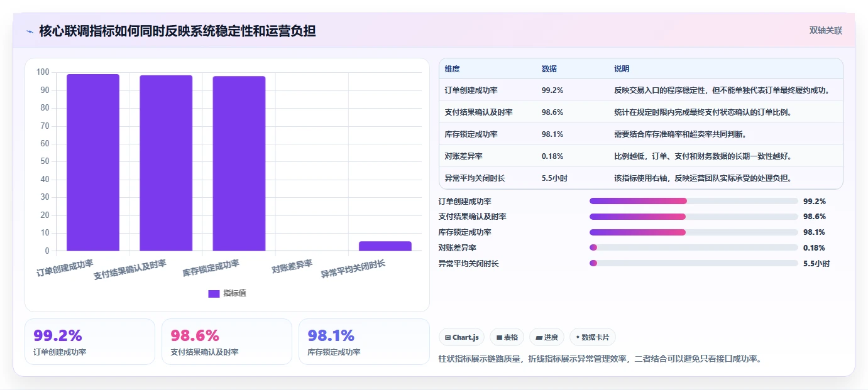Screen dimensions: 868x390
Task: Click the footer note starting 柱状指标展示链路质量
Action: coord(600,359)
